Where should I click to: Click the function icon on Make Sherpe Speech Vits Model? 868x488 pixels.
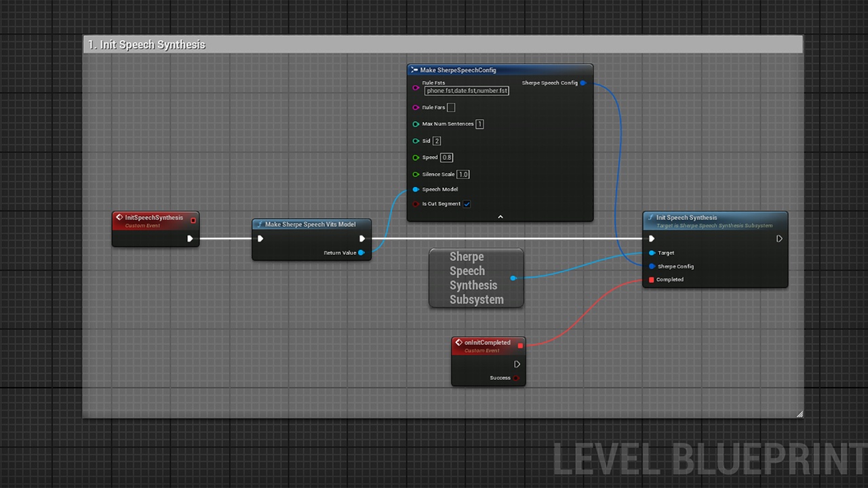260,224
